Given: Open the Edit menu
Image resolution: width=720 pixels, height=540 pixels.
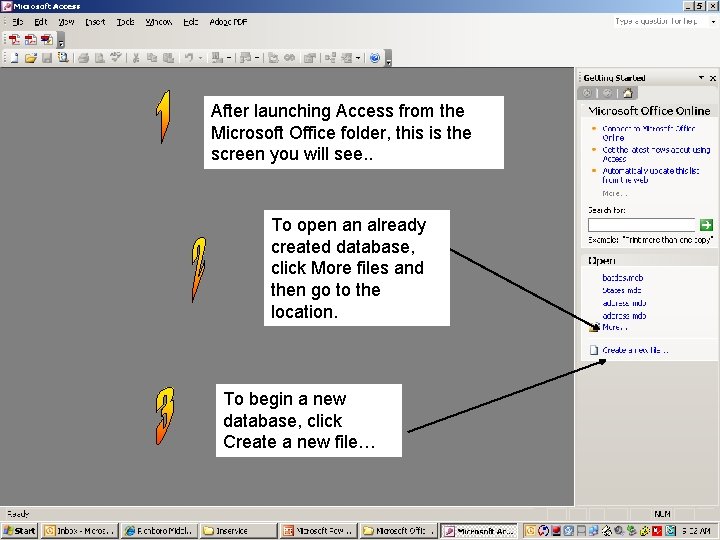Looking at the screenshot, I should tap(40, 22).
